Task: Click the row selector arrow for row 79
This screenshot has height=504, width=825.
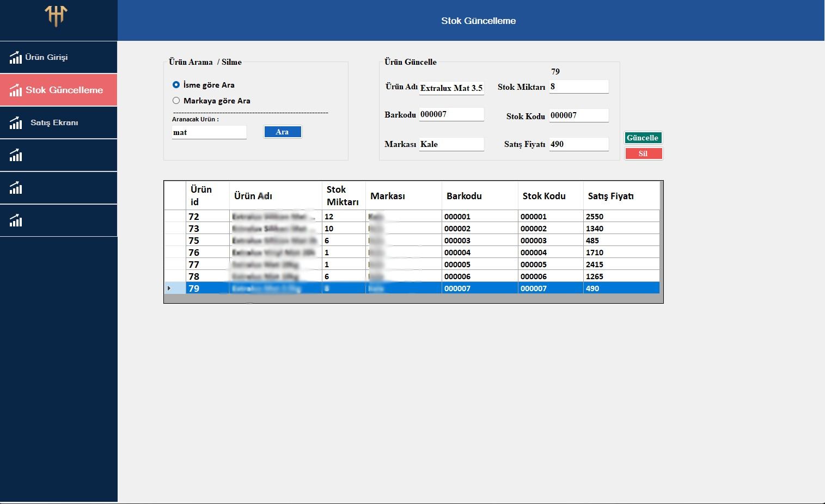Action: 169,288
